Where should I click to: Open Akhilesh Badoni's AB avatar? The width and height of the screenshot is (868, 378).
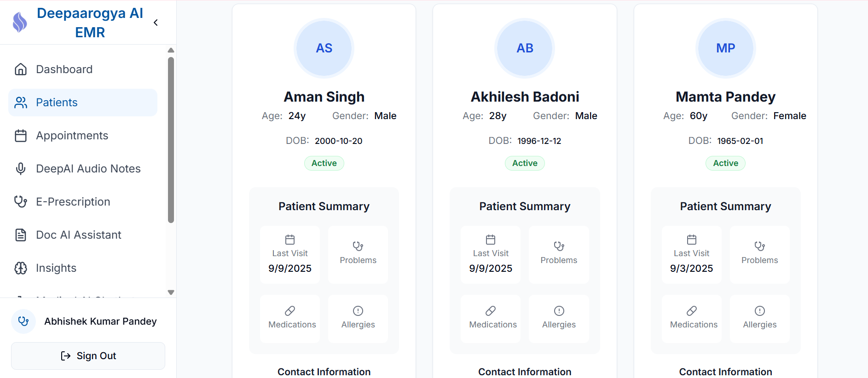525,48
